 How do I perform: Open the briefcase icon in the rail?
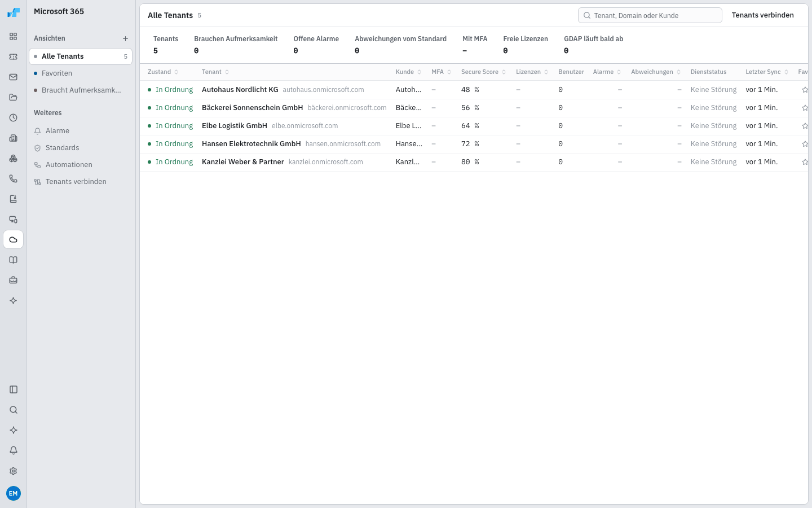point(14,281)
